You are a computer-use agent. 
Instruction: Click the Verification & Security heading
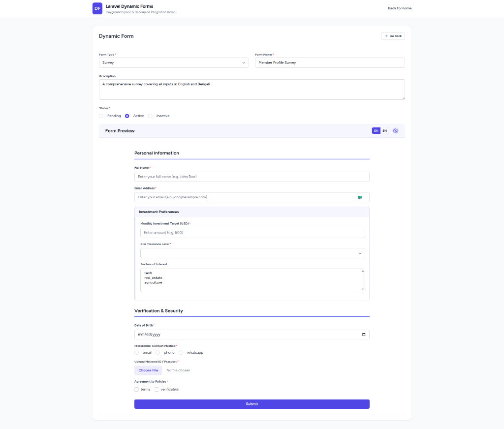[x=158, y=311]
